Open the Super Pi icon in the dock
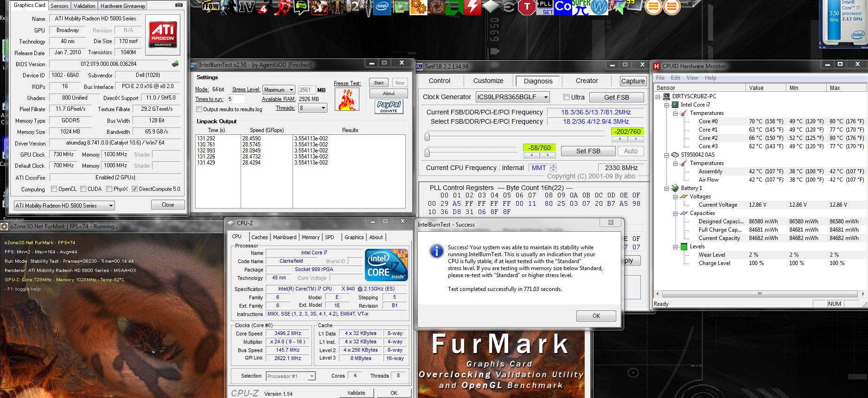Image resolution: width=868 pixels, height=398 pixels. pyautogui.click(x=581, y=7)
